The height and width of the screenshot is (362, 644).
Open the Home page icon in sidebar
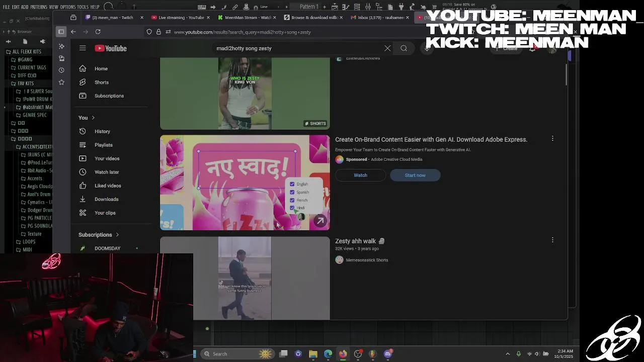[83, 68]
